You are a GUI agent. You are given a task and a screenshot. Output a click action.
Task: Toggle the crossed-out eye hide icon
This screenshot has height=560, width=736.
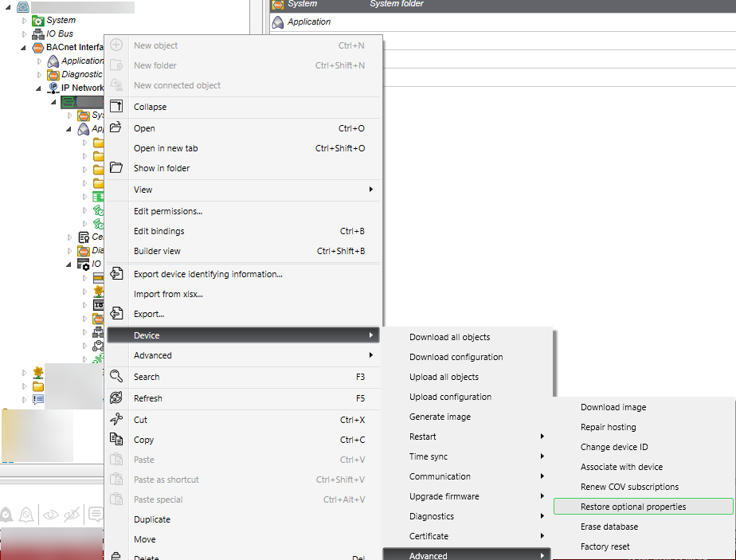[x=72, y=515]
